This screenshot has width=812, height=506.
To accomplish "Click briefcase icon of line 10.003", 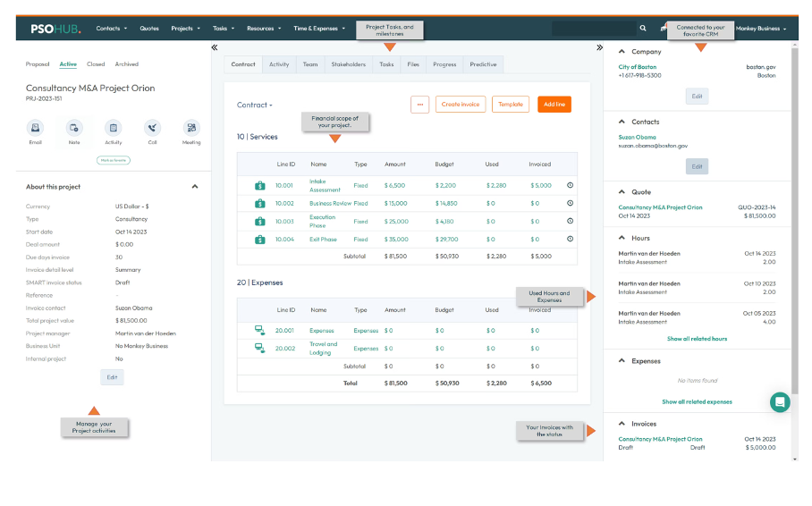I will pyautogui.click(x=260, y=222).
